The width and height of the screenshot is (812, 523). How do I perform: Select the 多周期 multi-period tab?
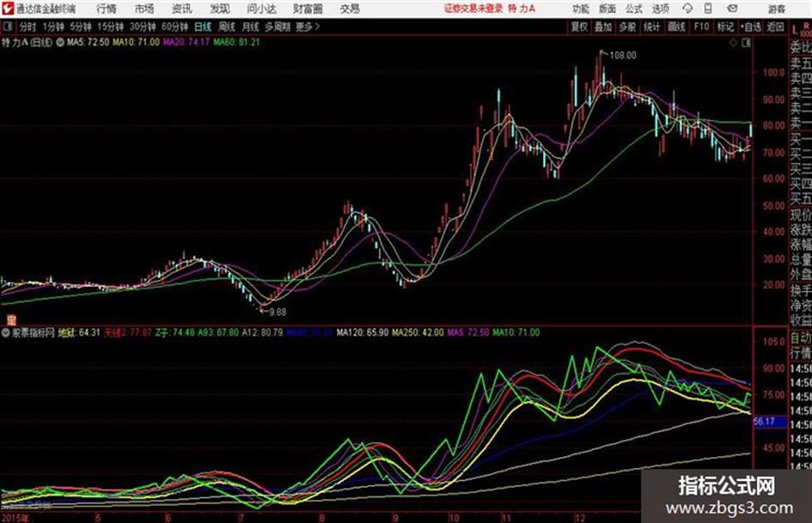click(277, 27)
